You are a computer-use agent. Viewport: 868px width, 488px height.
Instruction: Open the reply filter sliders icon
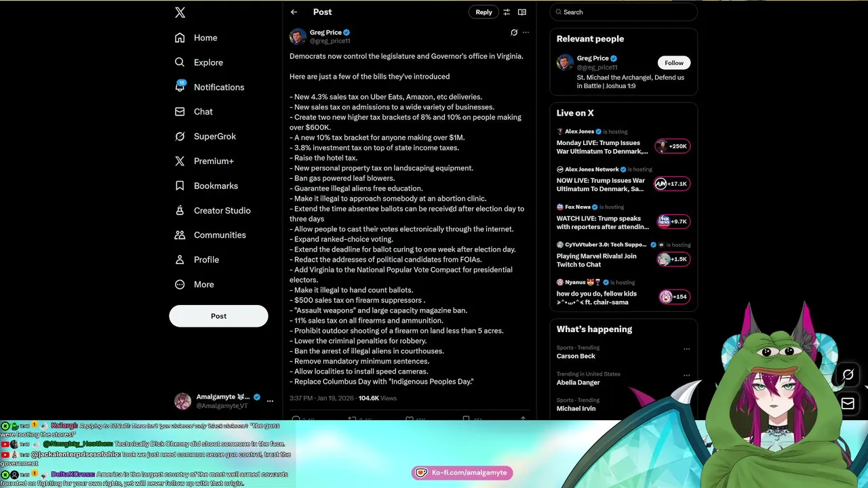pos(507,12)
